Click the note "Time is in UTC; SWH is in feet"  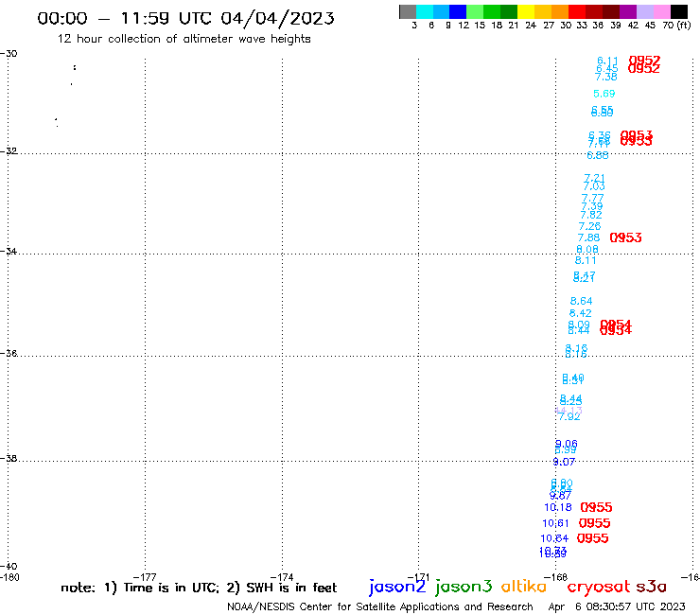(199, 588)
